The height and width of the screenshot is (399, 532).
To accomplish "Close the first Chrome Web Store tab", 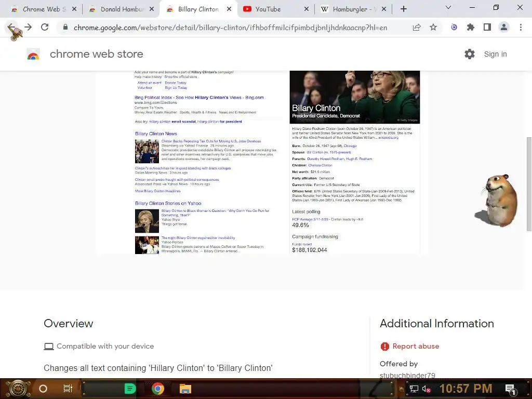I will tap(74, 9).
